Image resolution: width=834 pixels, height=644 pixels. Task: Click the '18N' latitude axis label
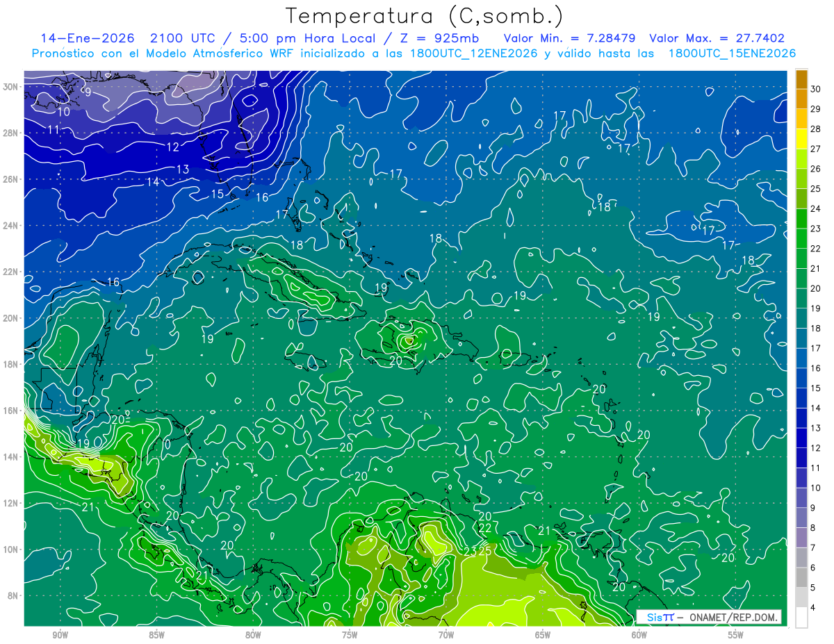click(12, 364)
